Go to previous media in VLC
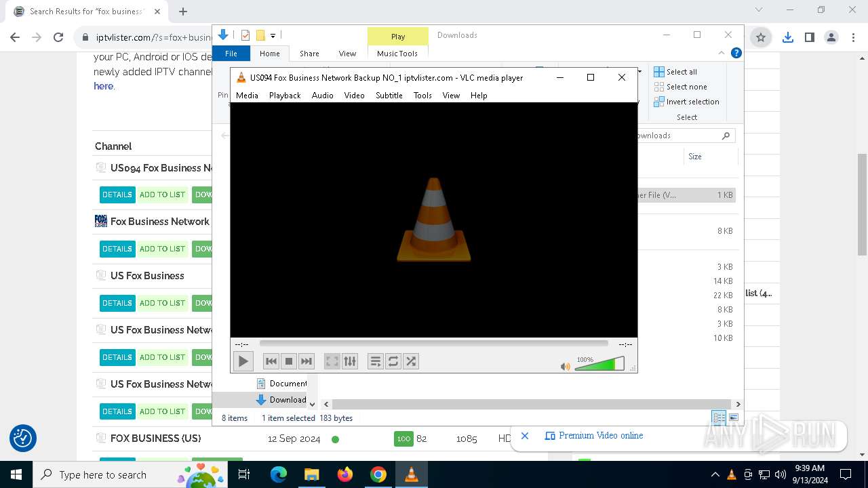The width and height of the screenshot is (868, 488). [271, 361]
